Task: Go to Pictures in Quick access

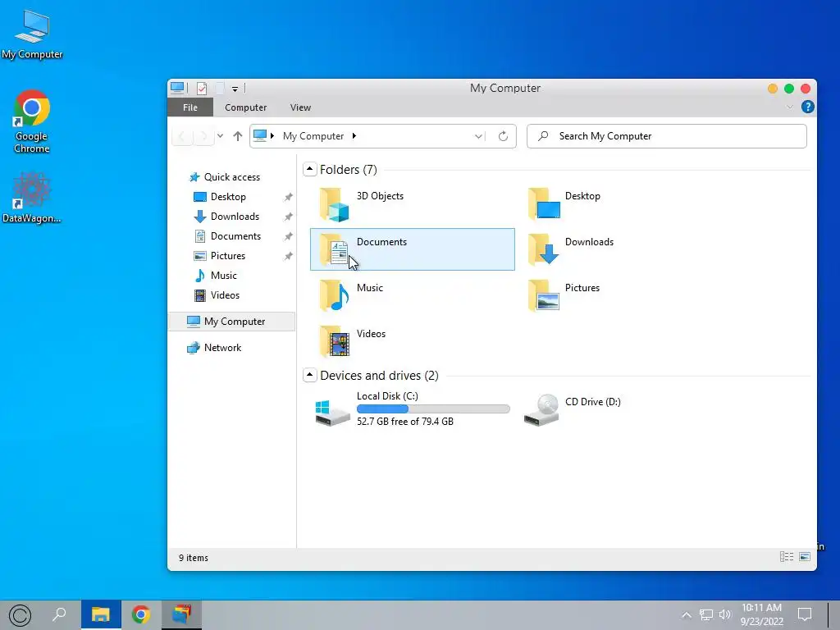Action: [220, 256]
